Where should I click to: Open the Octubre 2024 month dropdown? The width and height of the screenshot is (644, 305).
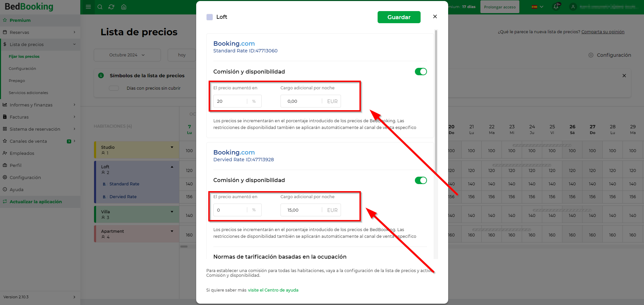tap(127, 55)
